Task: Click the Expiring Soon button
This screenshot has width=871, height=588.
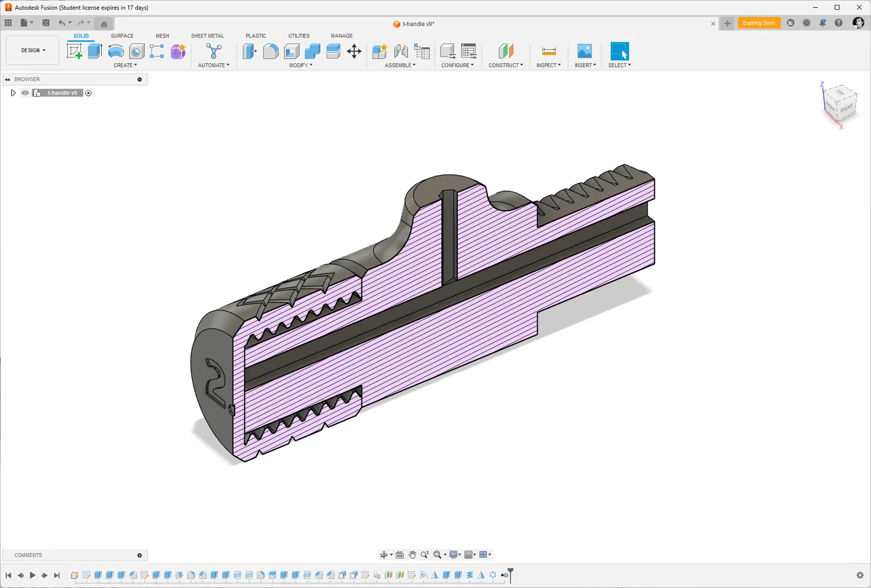Action: point(759,23)
